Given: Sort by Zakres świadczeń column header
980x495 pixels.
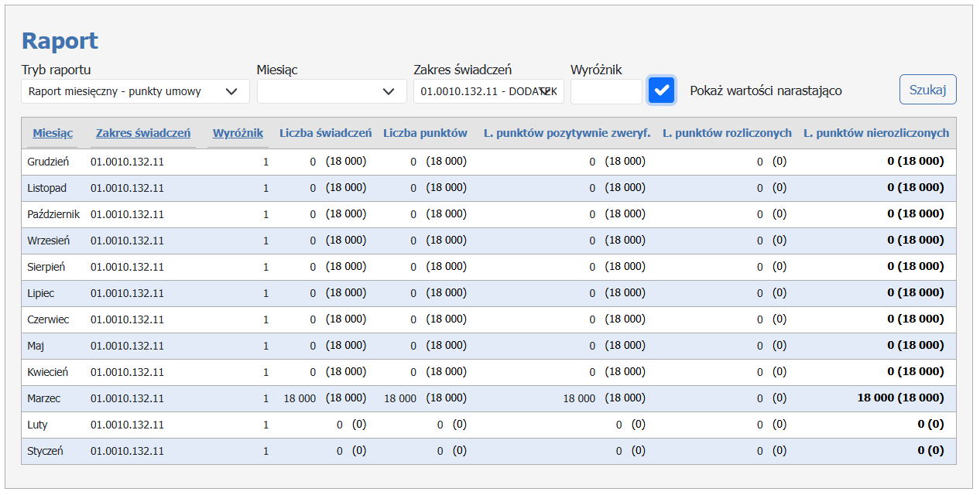Looking at the screenshot, I should (143, 133).
